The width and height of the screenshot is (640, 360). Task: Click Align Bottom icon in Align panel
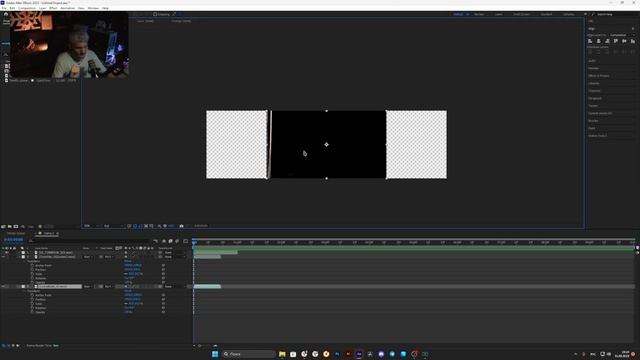[633, 41]
